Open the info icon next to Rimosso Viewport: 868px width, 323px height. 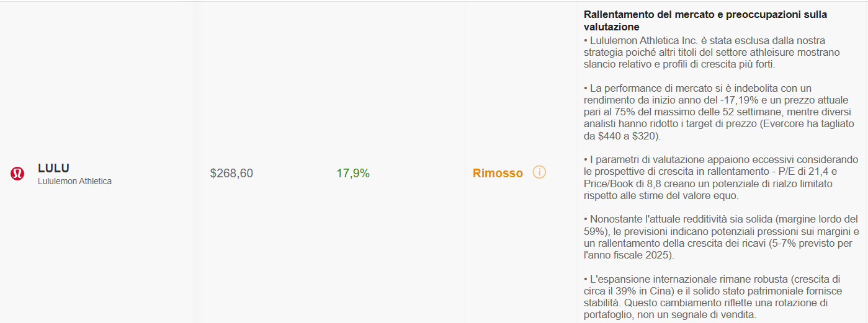pos(539,172)
